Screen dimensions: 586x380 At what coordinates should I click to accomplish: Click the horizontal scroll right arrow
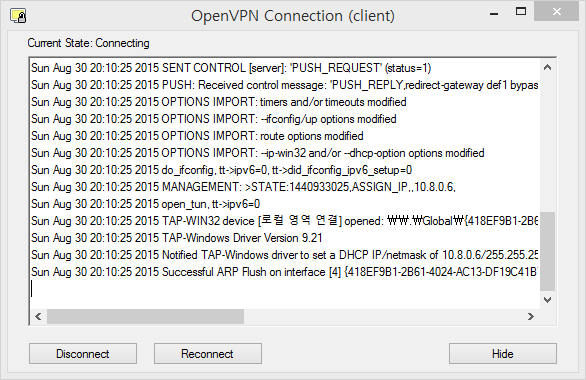click(x=531, y=316)
